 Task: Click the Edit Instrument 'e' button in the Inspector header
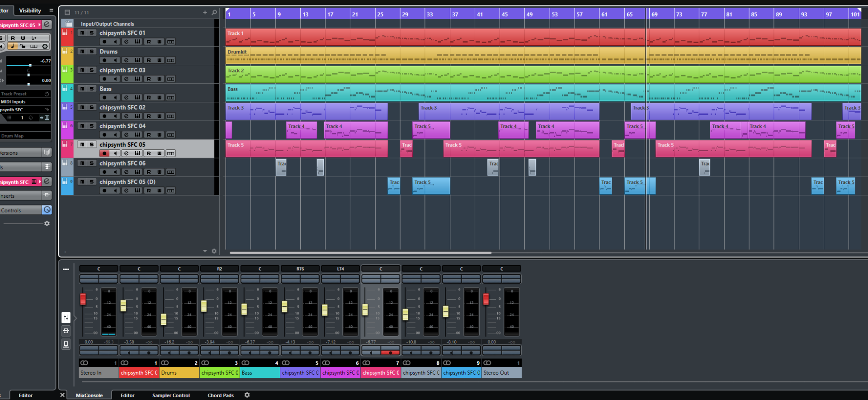(47, 24)
